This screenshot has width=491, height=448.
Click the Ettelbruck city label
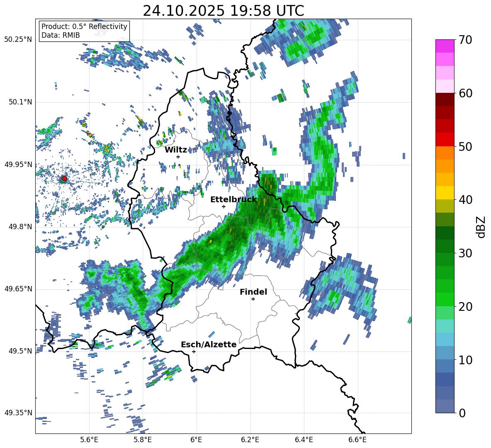tap(233, 200)
